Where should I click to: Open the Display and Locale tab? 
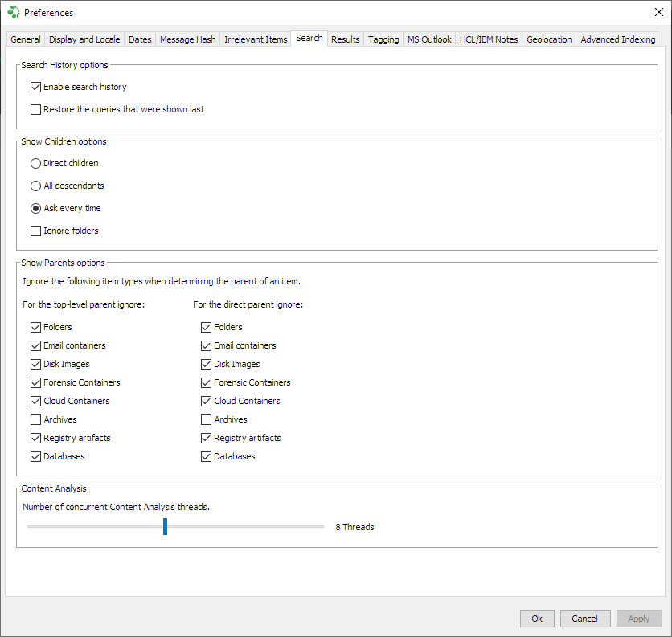[84, 39]
